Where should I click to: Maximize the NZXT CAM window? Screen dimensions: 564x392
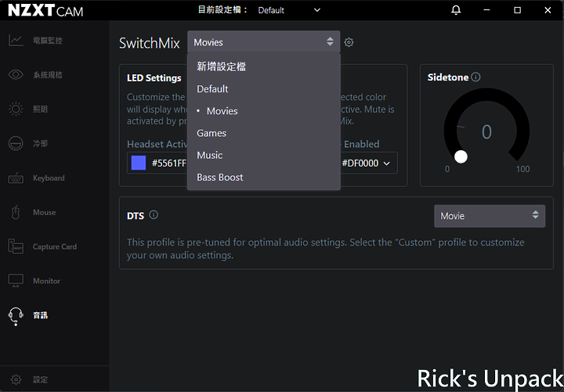point(517,10)
